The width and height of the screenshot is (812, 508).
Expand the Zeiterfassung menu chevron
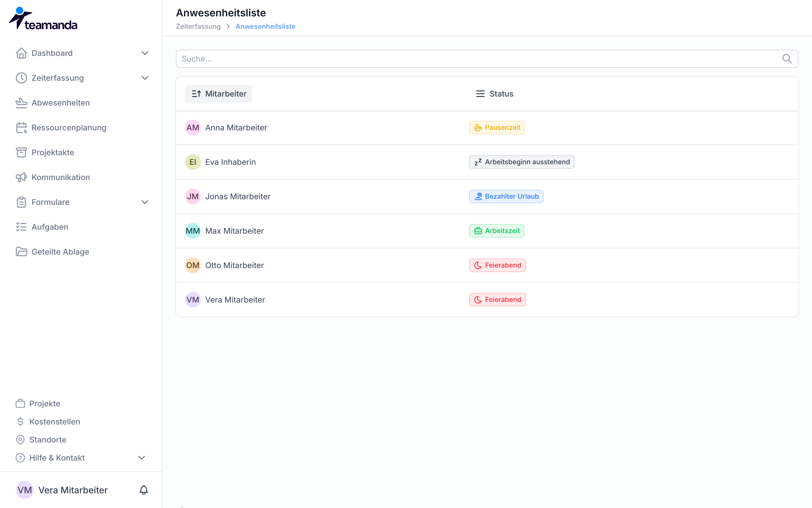pyautogui.click(x=145, y=78)
